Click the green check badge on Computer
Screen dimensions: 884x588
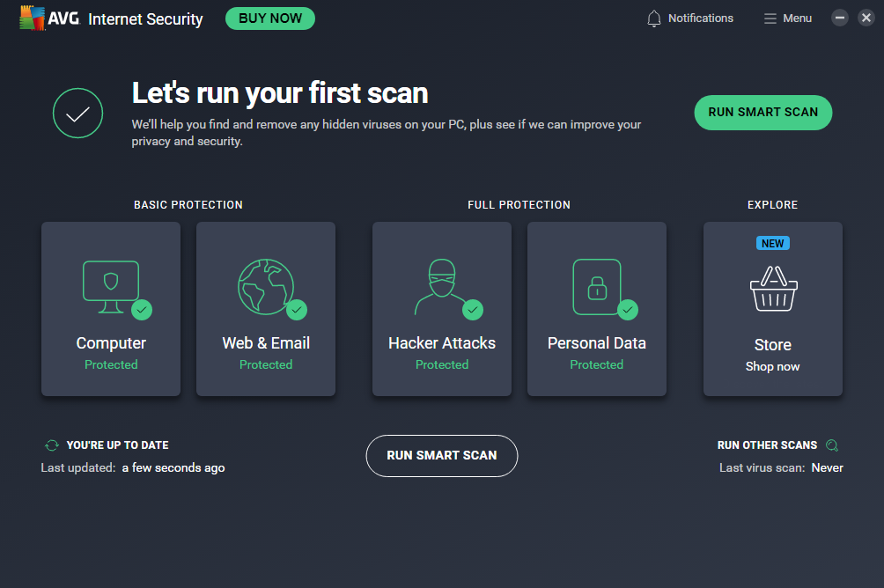click(142, 310)
